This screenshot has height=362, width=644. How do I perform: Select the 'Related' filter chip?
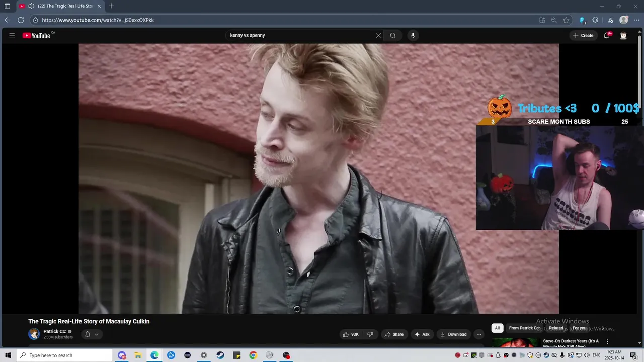(x=556, y=328)
